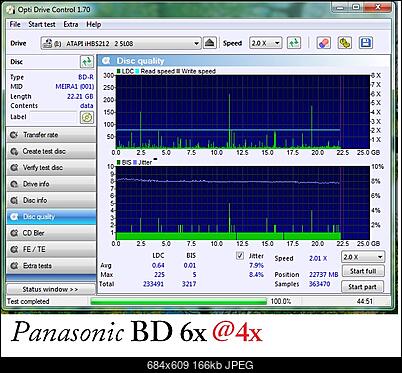Image resolution: width=402 pixels, height=373 pixels.
Task: Click the disc Label input field
Action: point(53,117)
